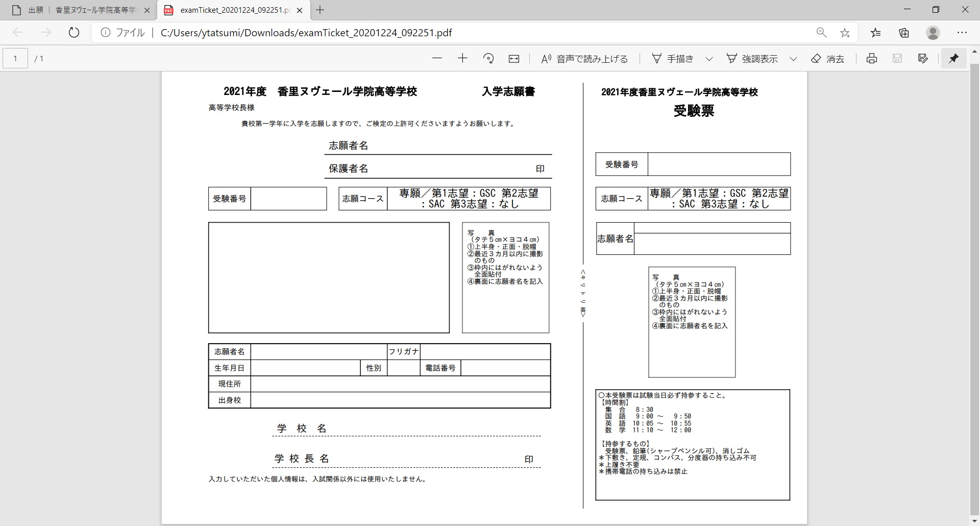The width and height of the screenshot is (980, 526).
Task: Start 音声で読み上げる read aloud
Action: click(584, 59)
